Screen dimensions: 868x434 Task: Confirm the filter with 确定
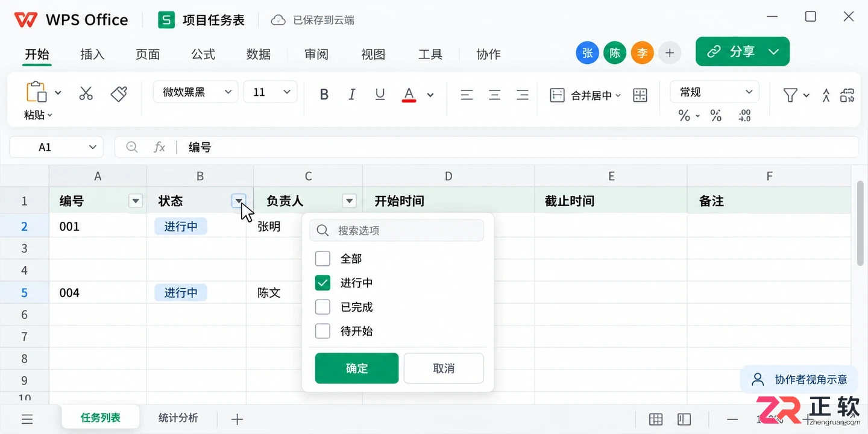[x=357, y=368]
